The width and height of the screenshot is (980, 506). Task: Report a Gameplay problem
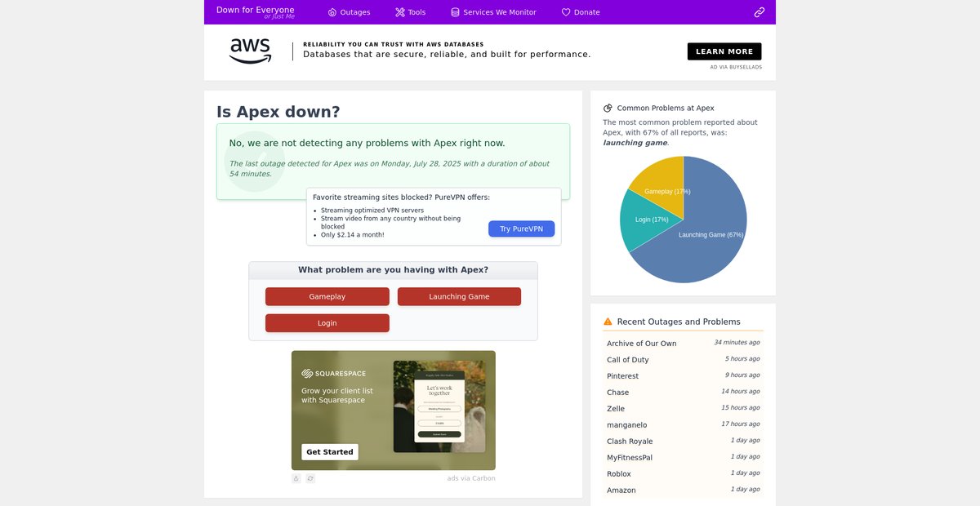pyautogui.click(x=327, y=296)
